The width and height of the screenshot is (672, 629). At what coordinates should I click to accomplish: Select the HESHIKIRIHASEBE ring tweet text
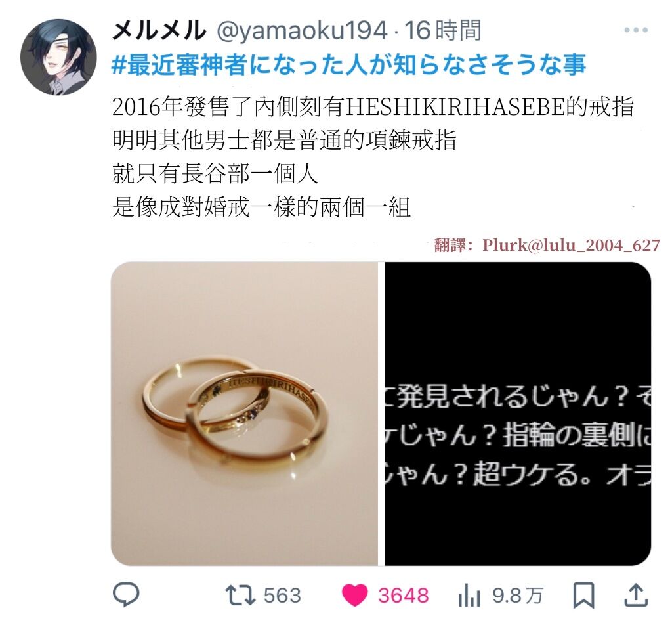point(373,107)
